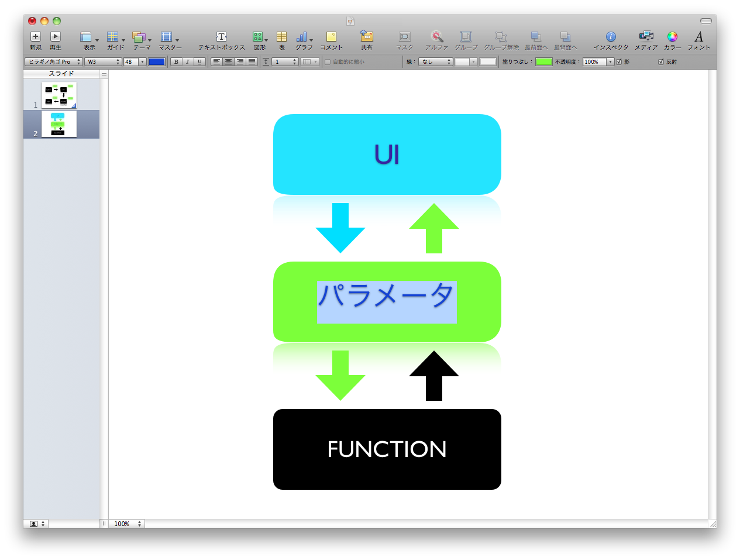The image size is (740, 560).
Task: Align text right
Action: point(240,61)
